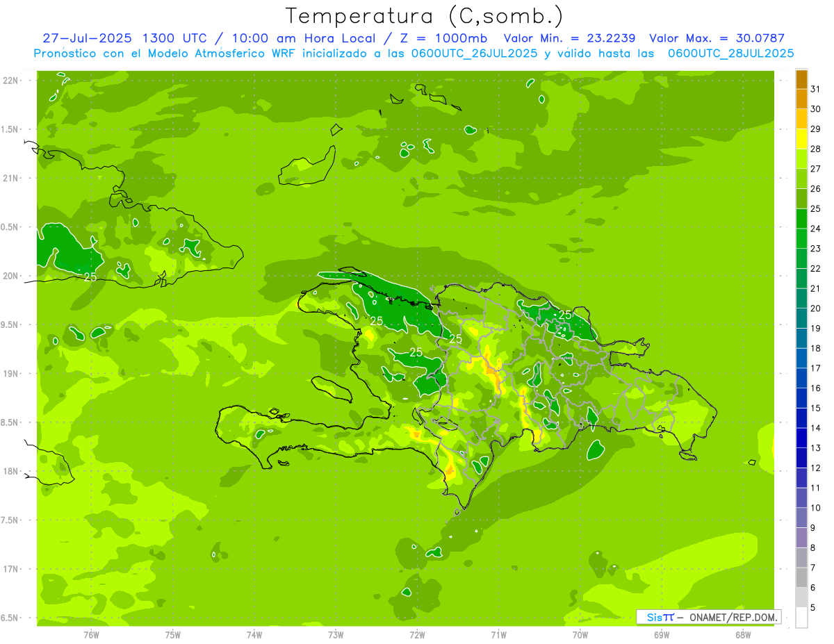Click the latitude label '18N'
Viewport: 834px width, 644px height.
click(12, 472)
